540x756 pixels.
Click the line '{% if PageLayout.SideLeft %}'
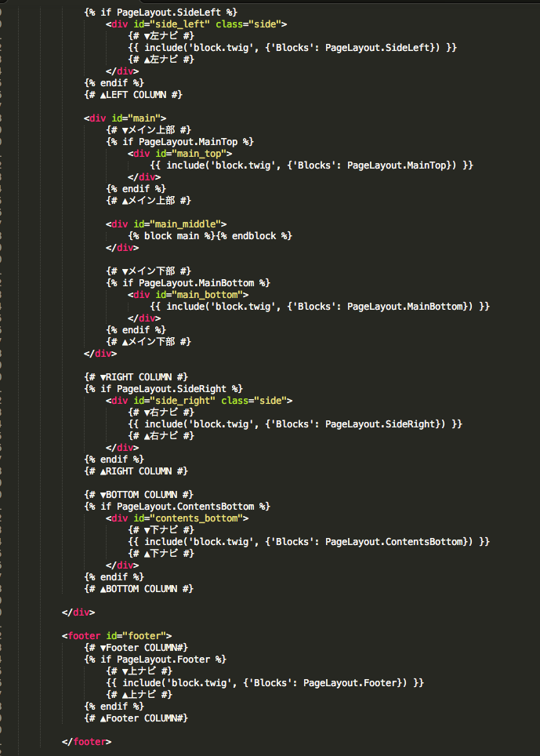[161, 12]
